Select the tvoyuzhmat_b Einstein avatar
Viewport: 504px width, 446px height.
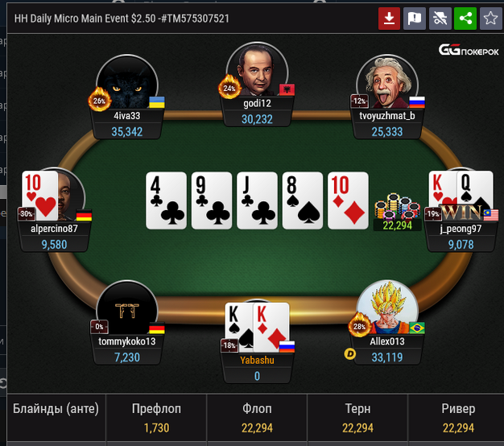tap(387, 82)
